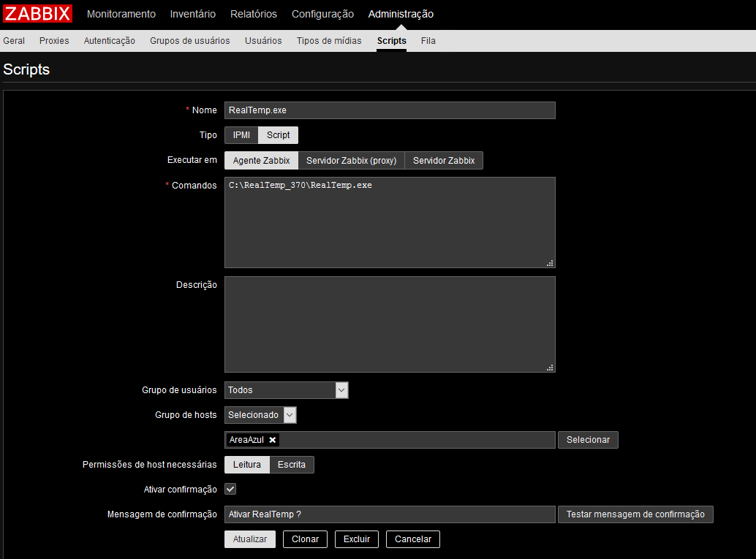Set host permission to Leitura
Screen dimensions: 756x559
click(247, 465)
